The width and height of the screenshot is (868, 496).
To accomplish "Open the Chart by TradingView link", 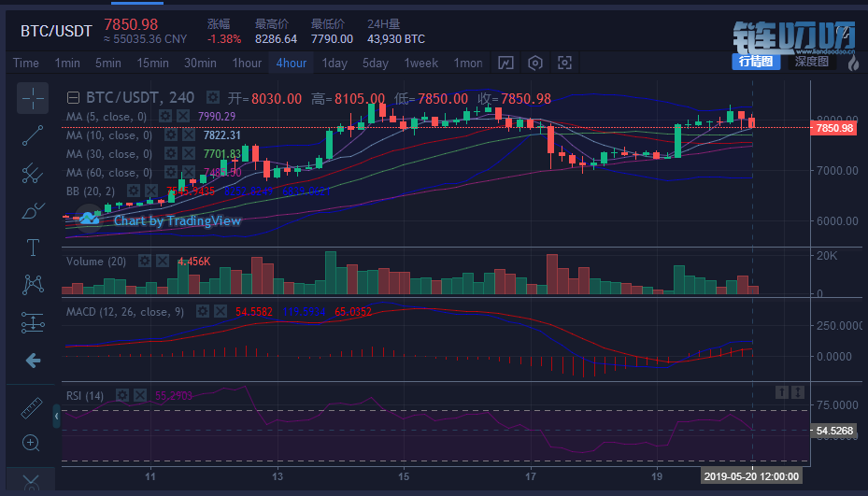I will click(178, 220).
